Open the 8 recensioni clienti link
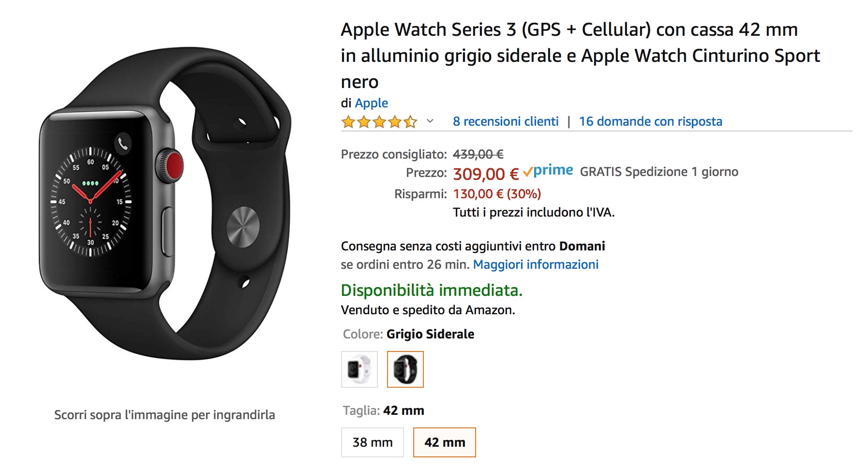This screenshot has height=468, width=868. pyautogui.click(x=506, y=121)
